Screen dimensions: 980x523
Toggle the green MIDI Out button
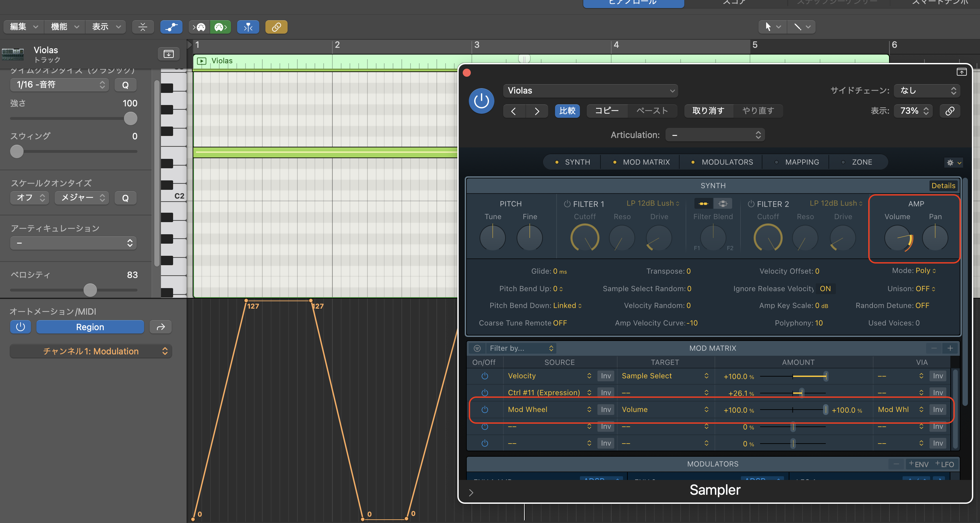[x=221, y=27]
